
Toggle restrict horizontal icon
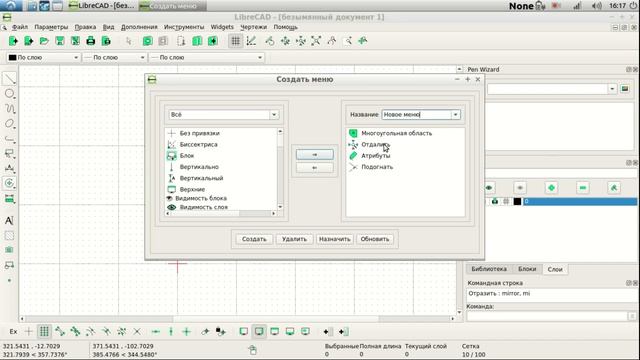point(156,331)
